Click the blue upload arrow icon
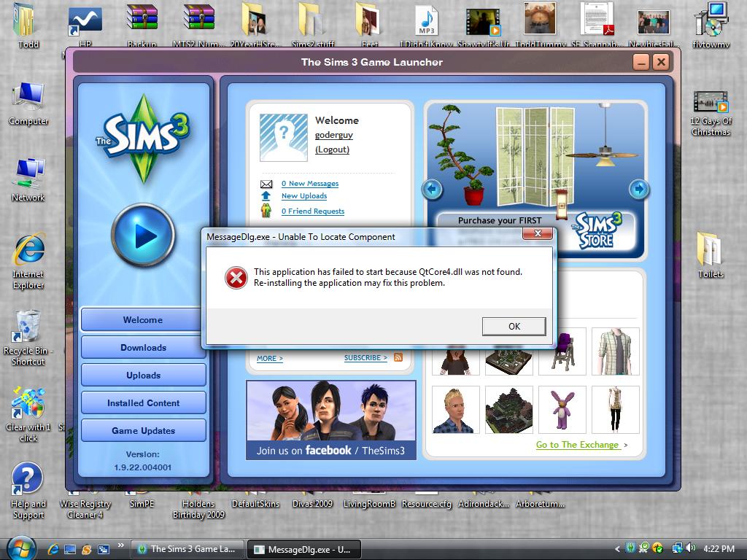Image resolution: width=747 pixels, height=560 pixels. coord(266,195)
